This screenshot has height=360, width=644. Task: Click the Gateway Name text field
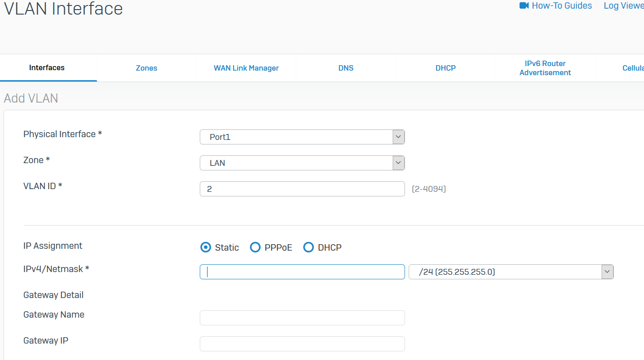302,318
